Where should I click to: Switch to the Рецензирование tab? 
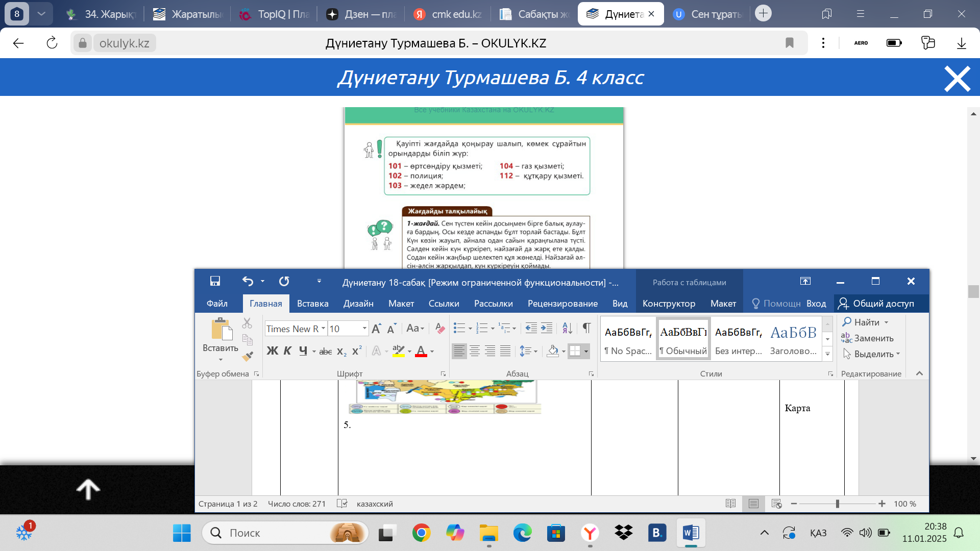[562, 304]
